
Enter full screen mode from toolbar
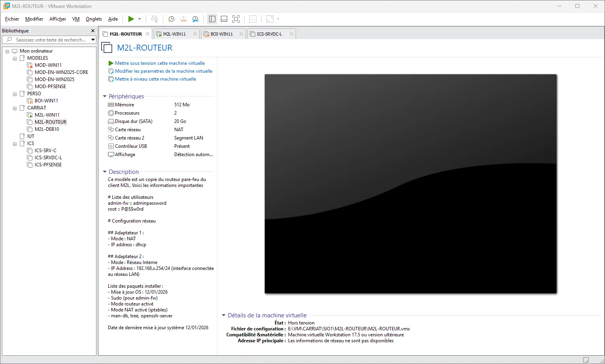click(236, 19)
